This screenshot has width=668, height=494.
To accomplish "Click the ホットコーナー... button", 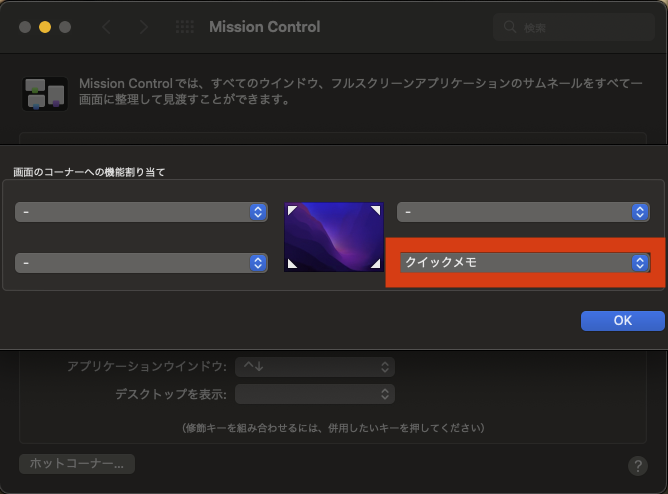I will [77, 463].
